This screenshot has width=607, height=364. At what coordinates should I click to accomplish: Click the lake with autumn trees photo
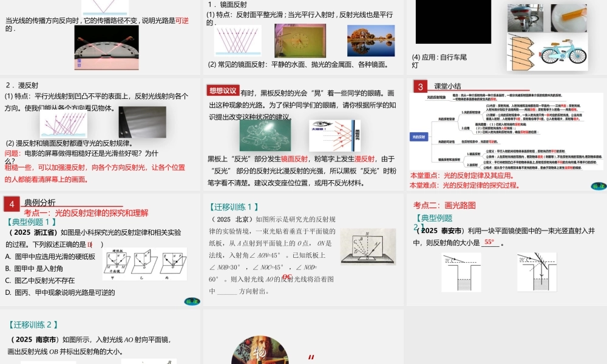tap(371, 41)
